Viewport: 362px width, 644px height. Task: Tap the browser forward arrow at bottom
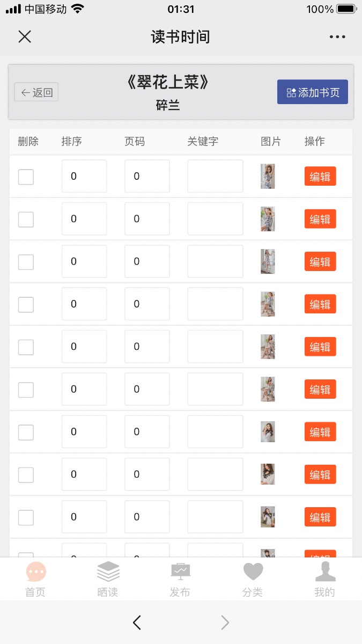point(225,623)
